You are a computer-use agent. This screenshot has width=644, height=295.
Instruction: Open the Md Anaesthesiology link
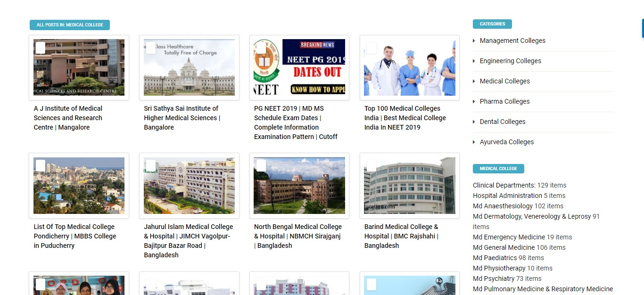coord(503,206)
